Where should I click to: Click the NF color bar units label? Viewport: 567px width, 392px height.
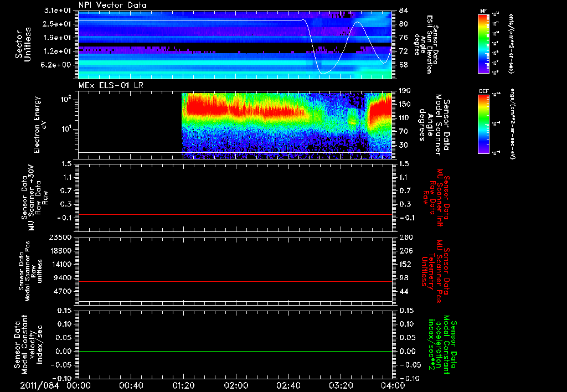coord(511,43)
